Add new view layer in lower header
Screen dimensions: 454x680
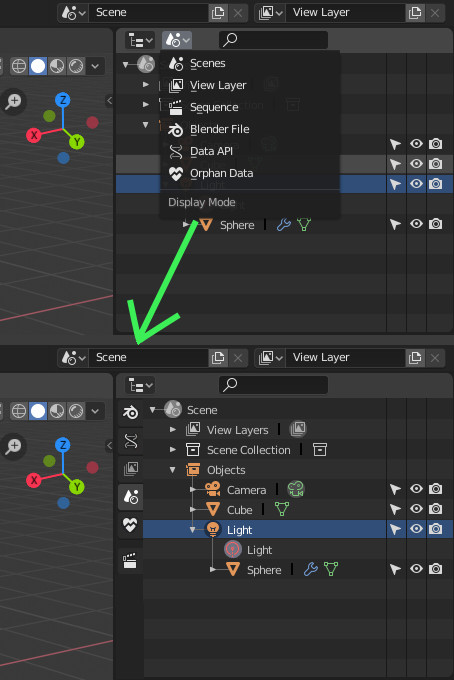[415, 358]
